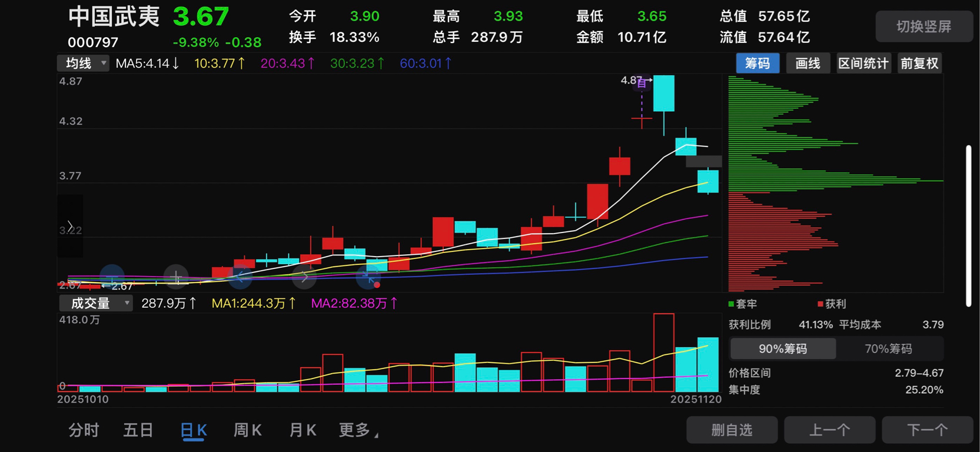The width and height of the screenshot is (980, 452).
Task: Tap 删自选 to remove from watchlist
Action: tap(732, 430)
